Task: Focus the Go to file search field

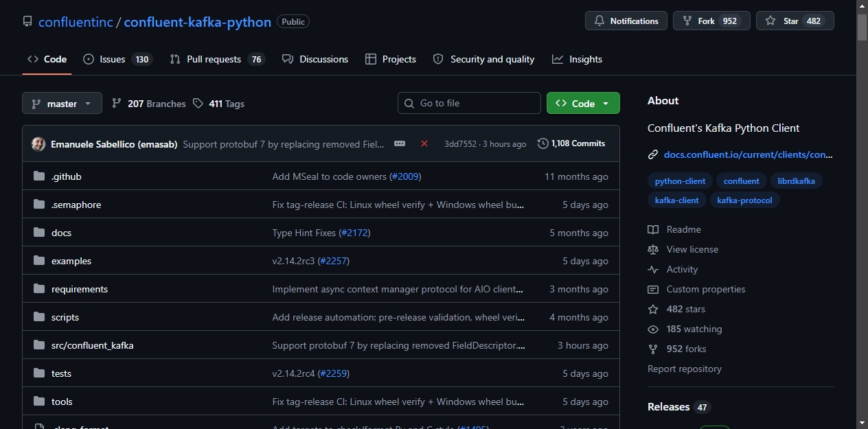Action: (x=469, y=103)
